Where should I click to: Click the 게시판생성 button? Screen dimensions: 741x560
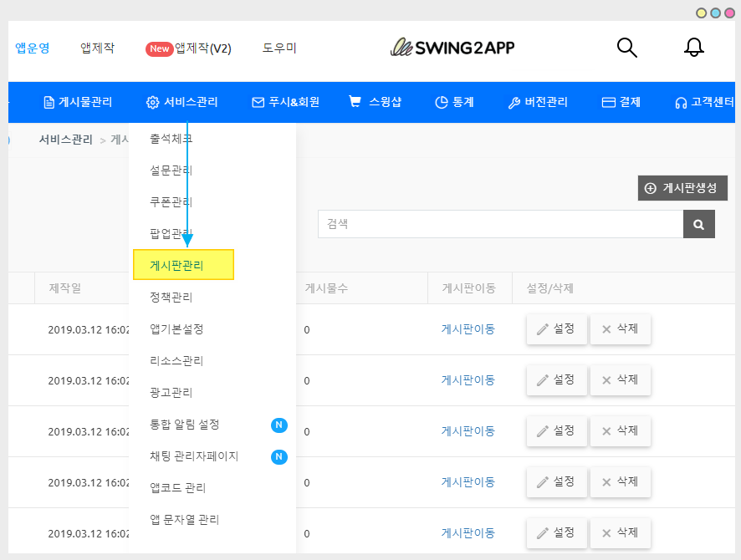click(682, 188)
